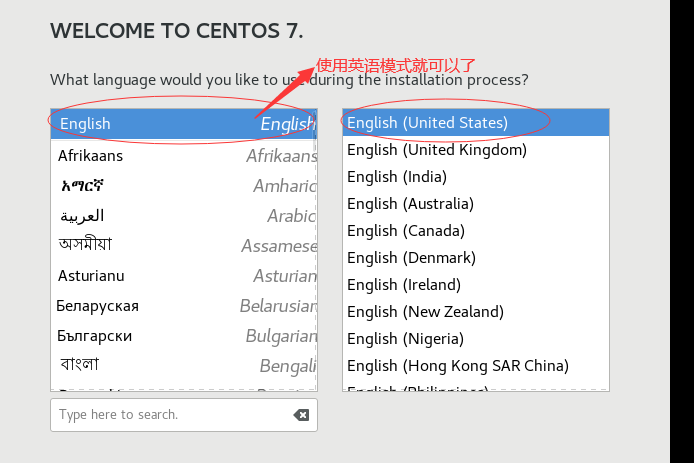Select the Bulgarian language row
The width and height of the screenshot is (694, 463).
coord(184,336)
